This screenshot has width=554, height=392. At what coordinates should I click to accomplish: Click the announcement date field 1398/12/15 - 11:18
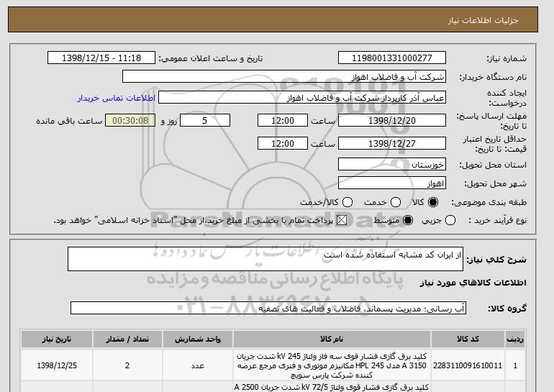[x=101, y=58]
